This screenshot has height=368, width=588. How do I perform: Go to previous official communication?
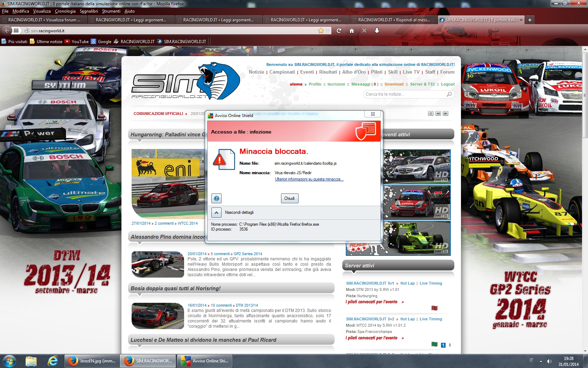tap(438, 114)
